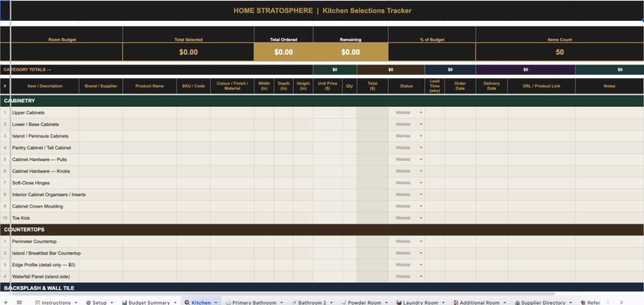Click the Delivery Date column header

(x=492, y=86)
